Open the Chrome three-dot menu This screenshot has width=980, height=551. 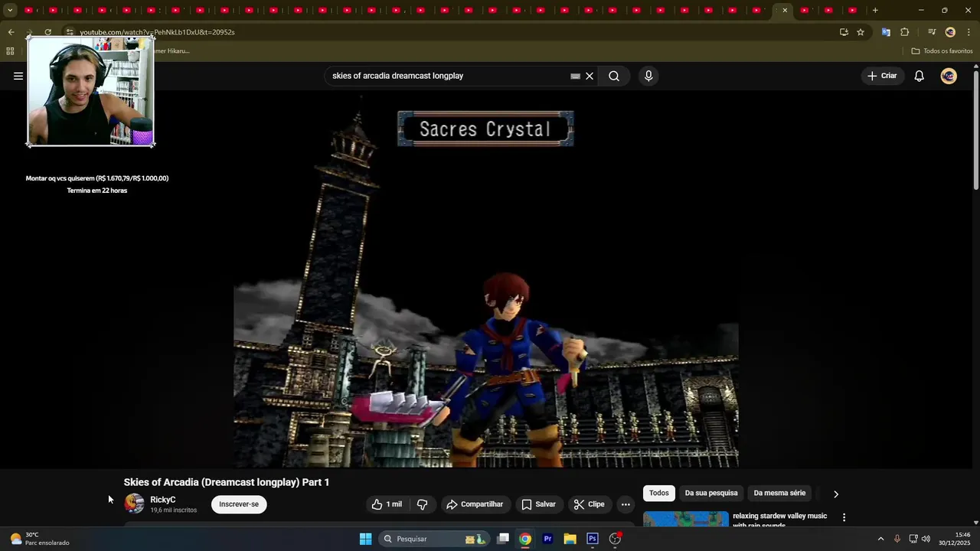[x=969, y=32]
